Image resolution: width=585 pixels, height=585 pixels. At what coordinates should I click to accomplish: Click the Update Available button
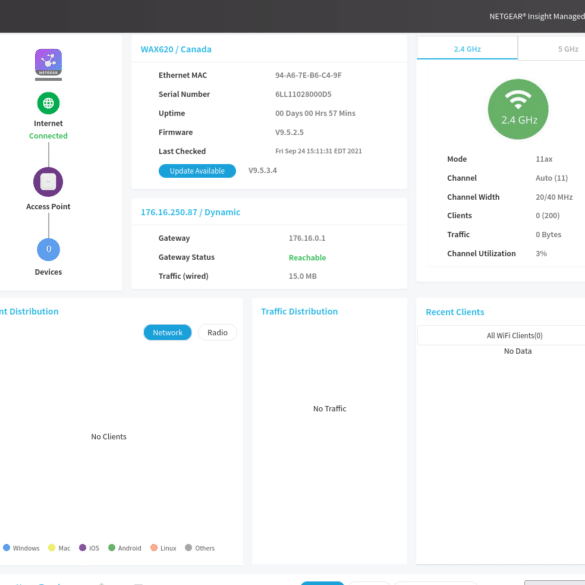(197, 171)
